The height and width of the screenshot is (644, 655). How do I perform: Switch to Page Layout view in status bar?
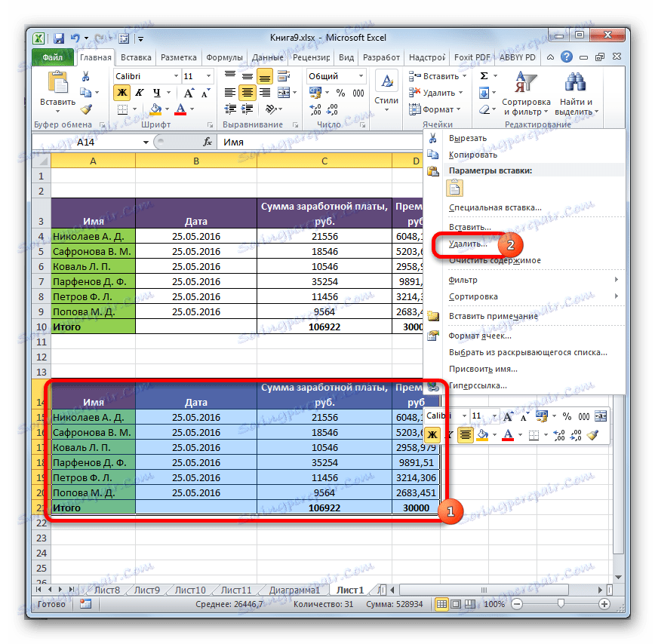click(456, 603)
